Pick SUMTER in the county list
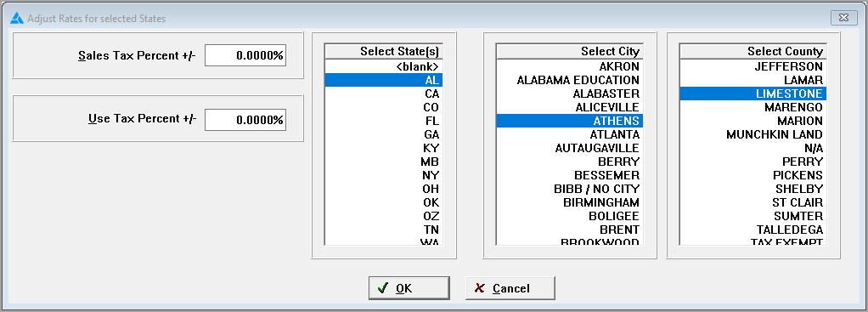This screenshot has width=868, height=312. click(752, 216)
